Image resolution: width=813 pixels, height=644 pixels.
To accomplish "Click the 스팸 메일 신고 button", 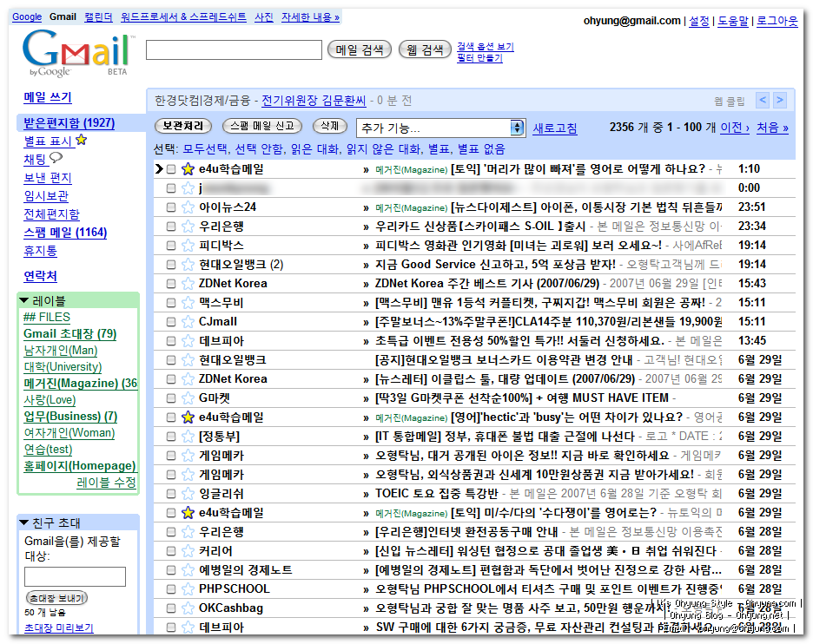I will coord(261,126).
